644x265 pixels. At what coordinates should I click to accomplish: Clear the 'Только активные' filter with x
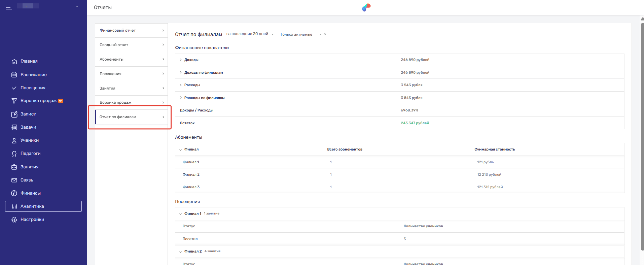coord(325,34)
